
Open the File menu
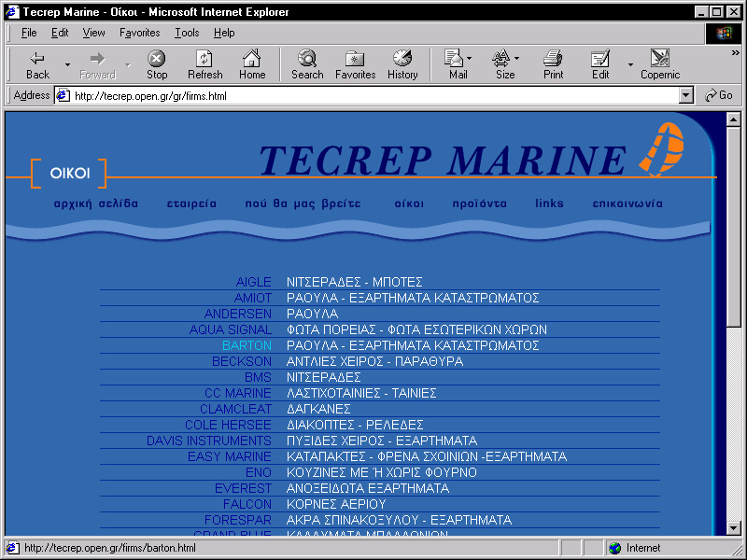coord(29,33)
